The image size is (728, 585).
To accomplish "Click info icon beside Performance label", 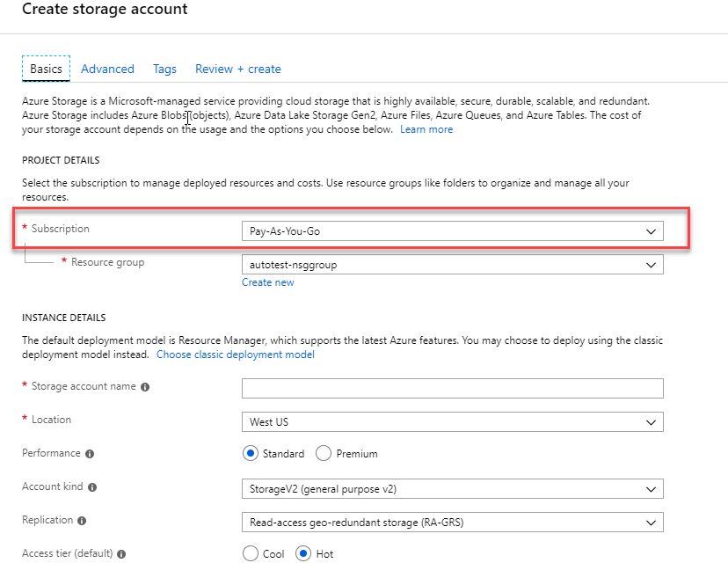I will click(89, 454).
